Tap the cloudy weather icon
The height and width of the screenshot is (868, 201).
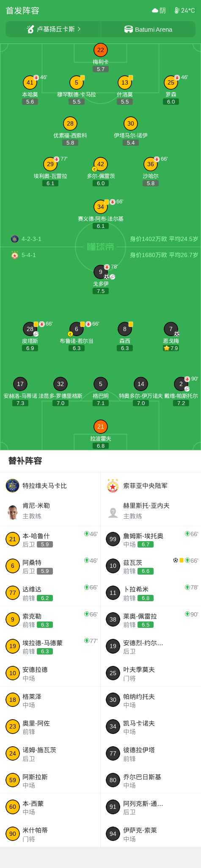(x=155, y=10)
